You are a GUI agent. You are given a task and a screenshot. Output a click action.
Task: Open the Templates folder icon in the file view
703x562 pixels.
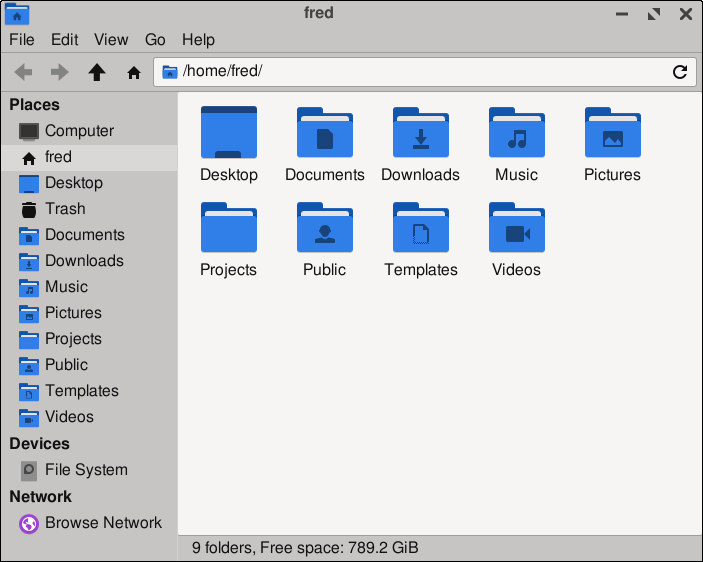[x=421, y=227]
